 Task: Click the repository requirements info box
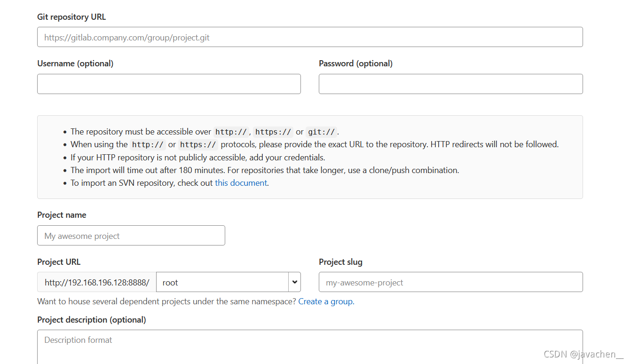click(310, 157)
